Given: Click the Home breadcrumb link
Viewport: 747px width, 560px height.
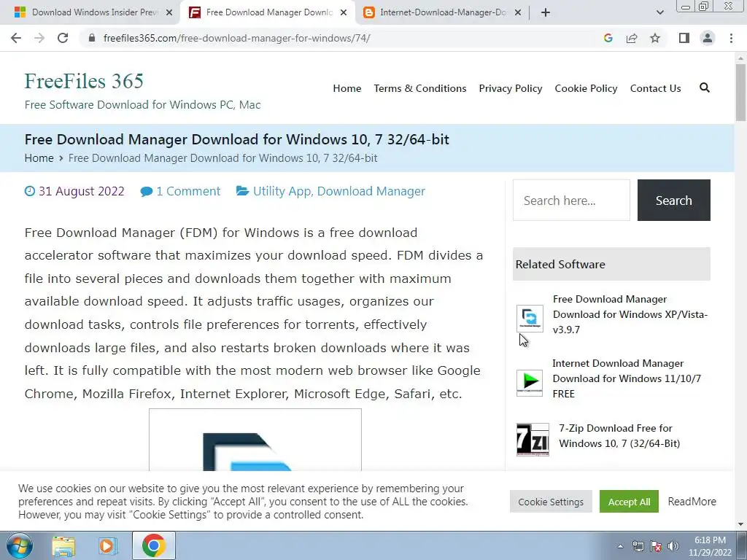Looking at the screenshot, I should click(x=39, y=158).
